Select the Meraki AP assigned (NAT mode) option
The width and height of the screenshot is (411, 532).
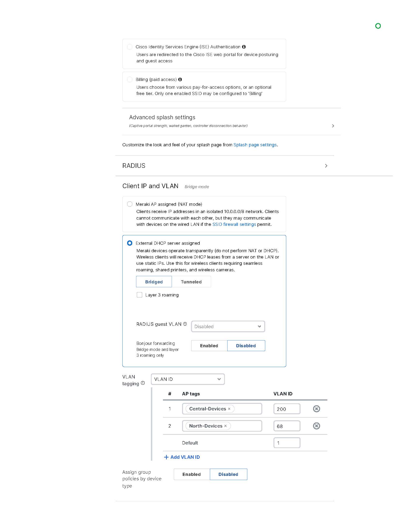click(130, 204)
